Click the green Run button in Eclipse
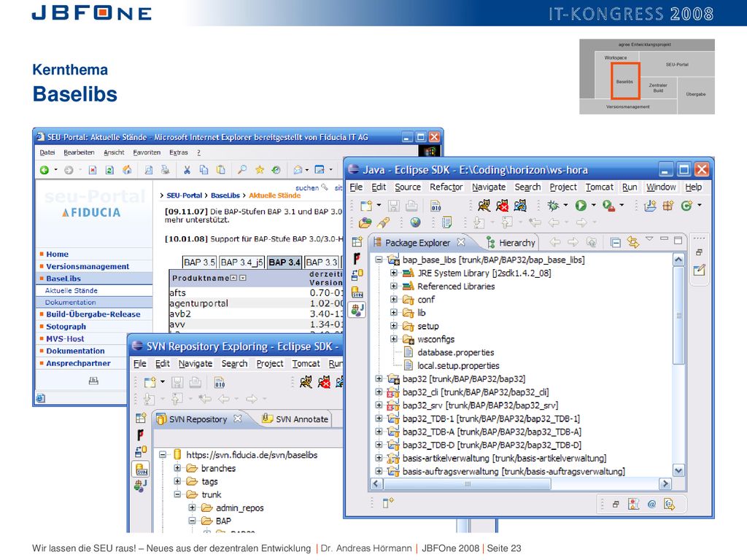 (x=581, y=206)
